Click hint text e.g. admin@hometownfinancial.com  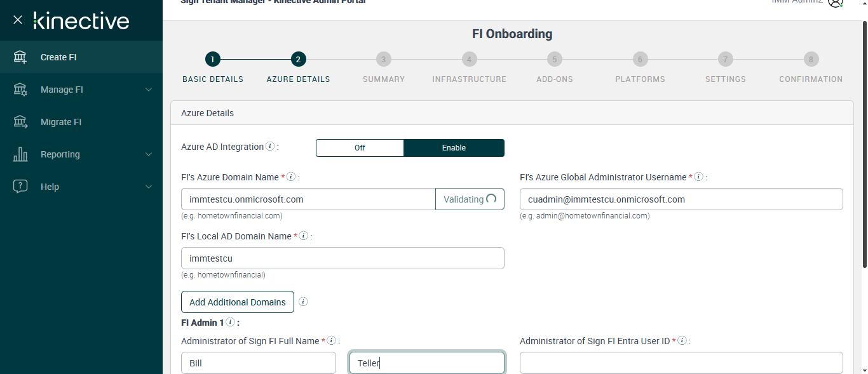click(x=585, y=216)
